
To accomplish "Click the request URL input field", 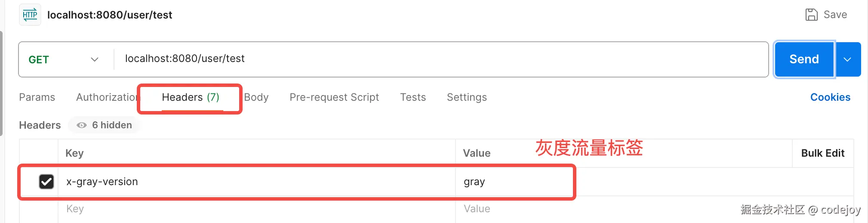I will click(x=430, y=59).
